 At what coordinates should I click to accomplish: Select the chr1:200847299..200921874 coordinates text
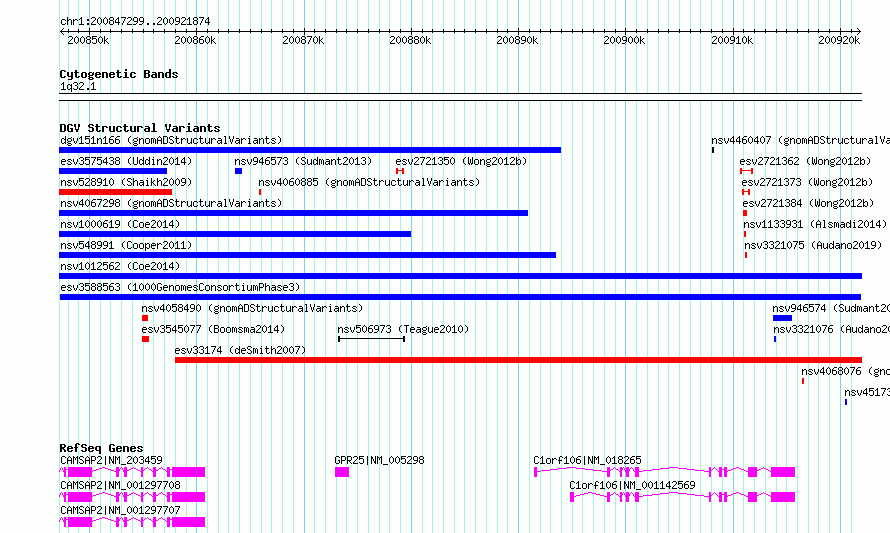(x=135, y=21)
